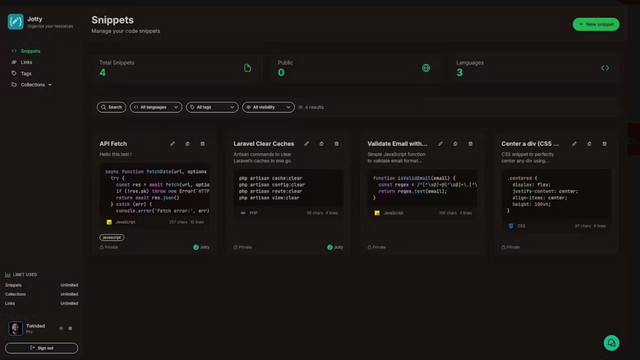
Task: Delete the Laravel Clear Caches snippet
Action: point(336,144)
